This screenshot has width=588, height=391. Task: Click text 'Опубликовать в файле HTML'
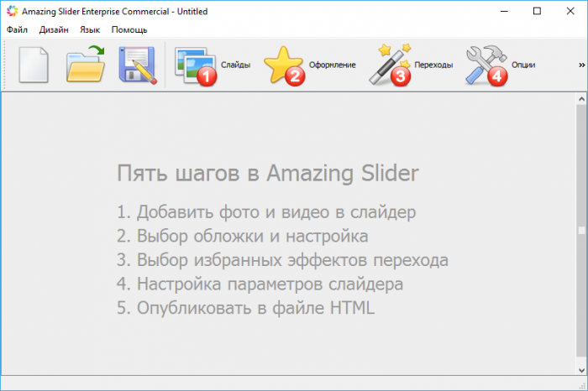[x=255, y=308]
